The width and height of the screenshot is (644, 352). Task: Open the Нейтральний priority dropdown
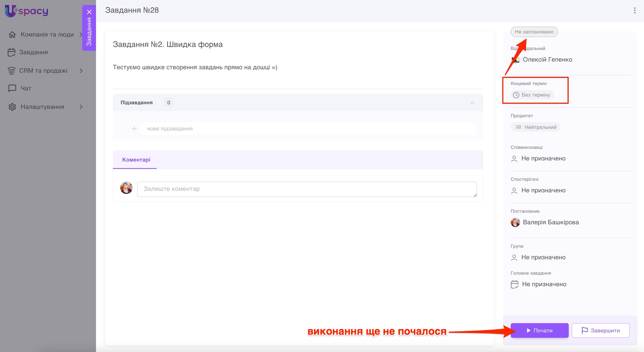pyautogui.click(x=535, y=127)
